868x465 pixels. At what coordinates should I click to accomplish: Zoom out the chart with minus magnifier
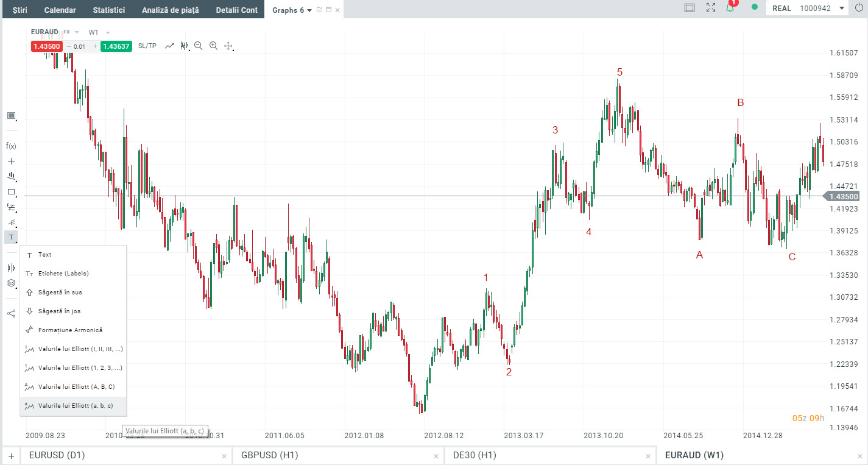pos(199,46)
